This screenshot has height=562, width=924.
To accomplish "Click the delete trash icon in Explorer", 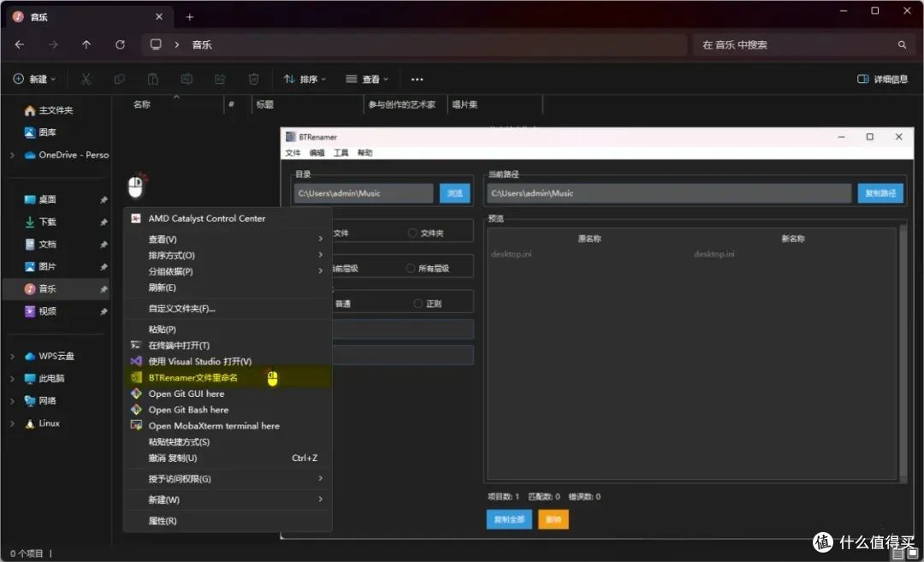I will (253, 79).
